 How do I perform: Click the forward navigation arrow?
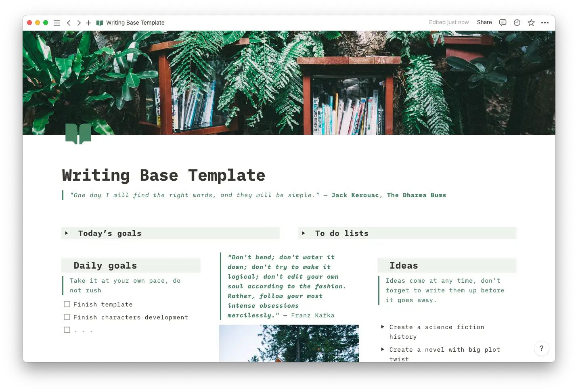pyautogui.click(x=79, y=23)
